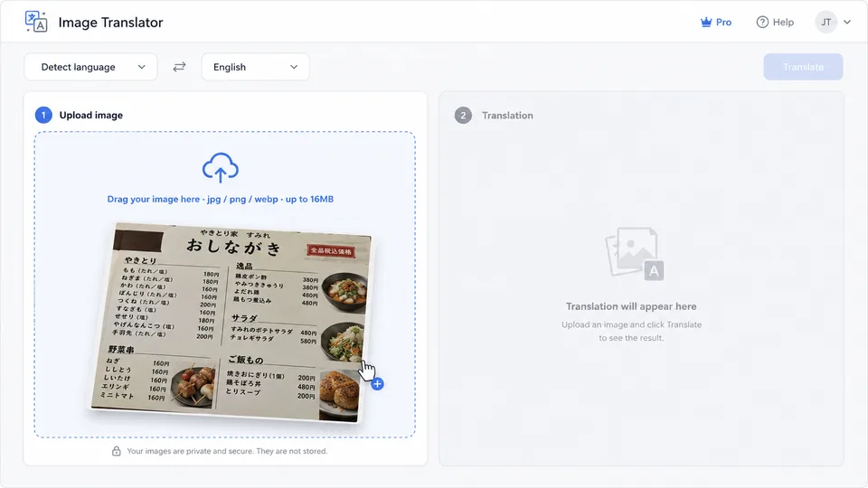
Task: Click the translation placeholder image icon
Action: click(x=635, y=254)
